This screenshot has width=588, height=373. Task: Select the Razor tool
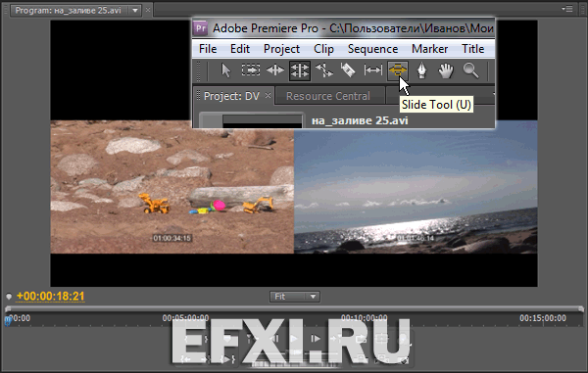click(348, 70)
